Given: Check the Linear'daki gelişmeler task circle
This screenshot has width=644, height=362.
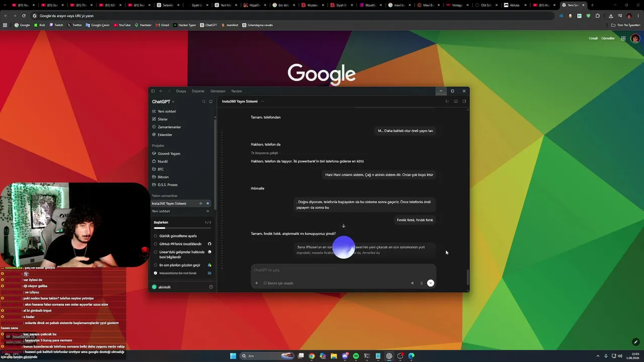Looking at the screenshot, I should coord(155,252).
